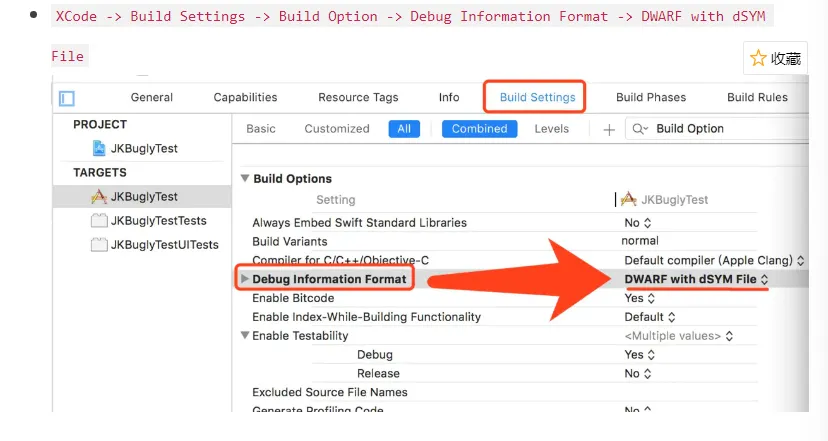Select the Basic settings filter
This screenshot has height=441, width=828.
coord(261,129)
